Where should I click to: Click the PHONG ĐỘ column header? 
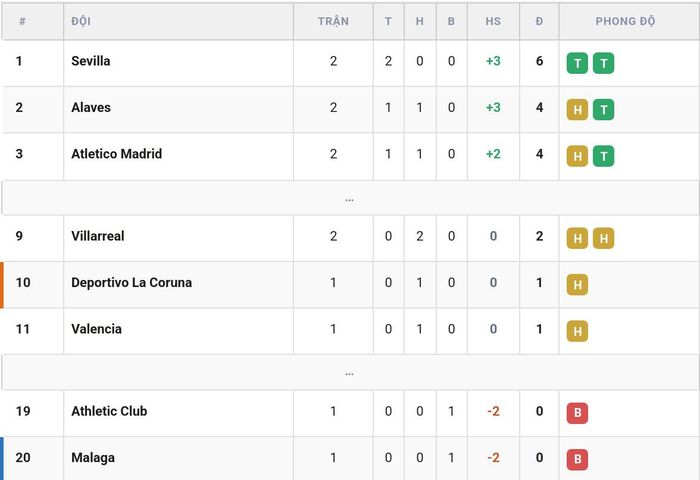click(625, 21)
